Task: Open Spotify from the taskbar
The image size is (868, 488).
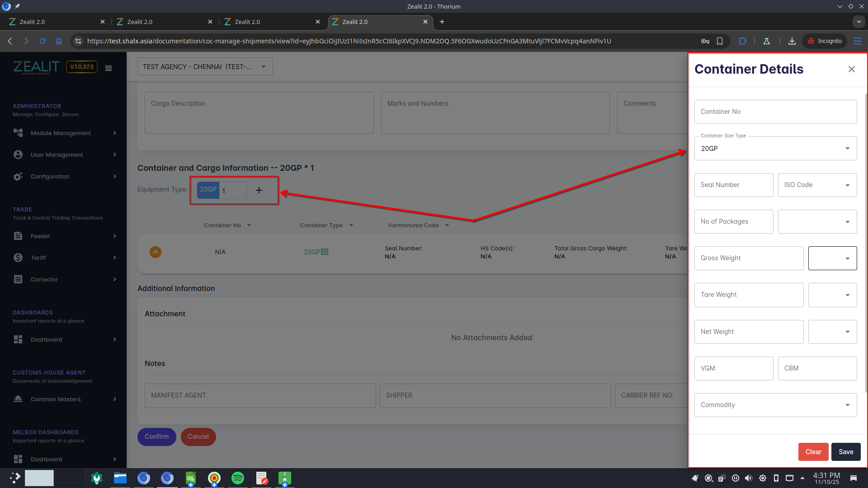Action: point(238,478)
